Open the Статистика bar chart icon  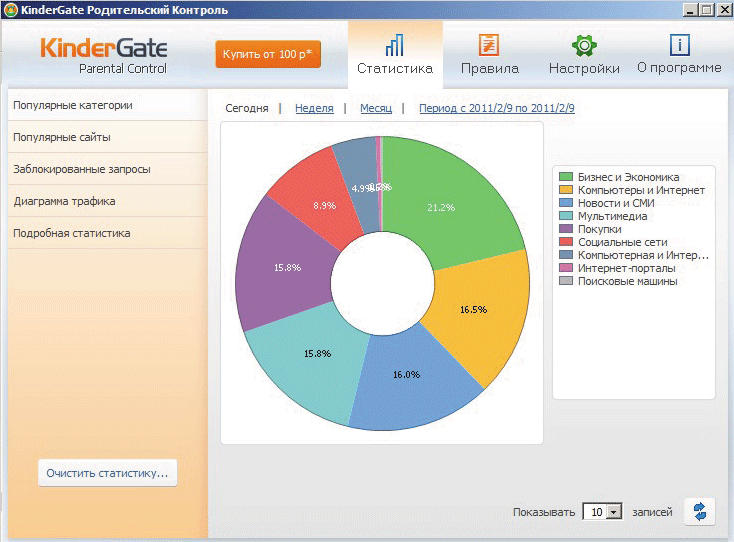(x=395, y=45)
